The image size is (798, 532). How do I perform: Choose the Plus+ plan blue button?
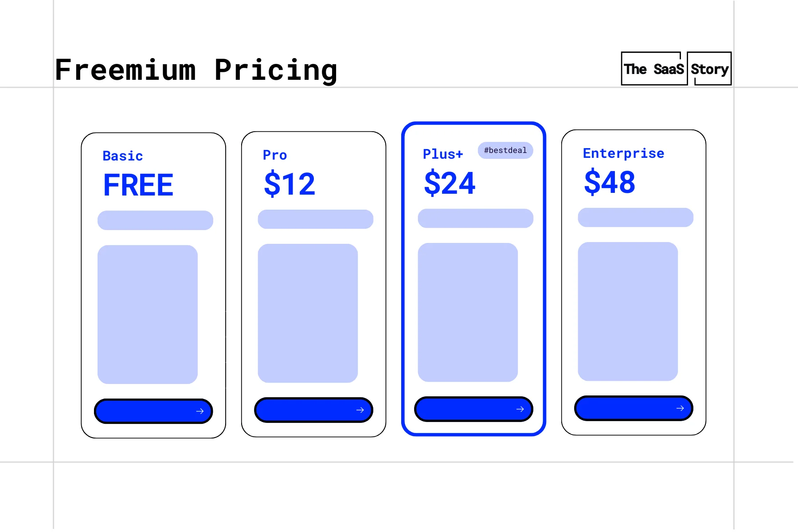point(473,409)
